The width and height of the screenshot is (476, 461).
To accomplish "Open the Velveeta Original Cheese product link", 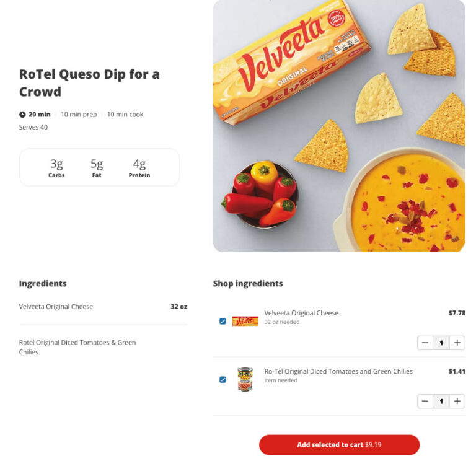I will click(301, 313).
